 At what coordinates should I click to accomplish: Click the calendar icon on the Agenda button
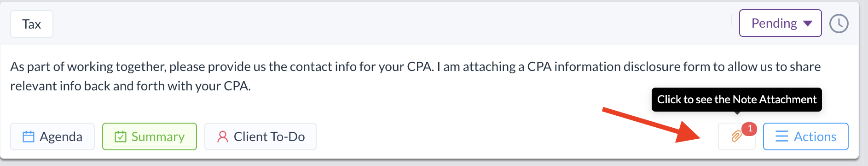coord(29,136)
